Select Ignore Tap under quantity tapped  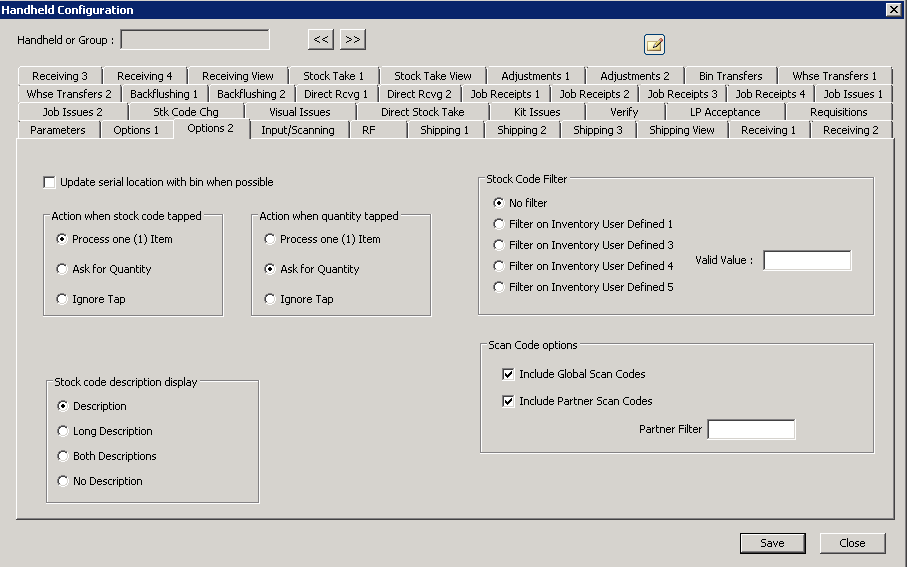[271, 299]
